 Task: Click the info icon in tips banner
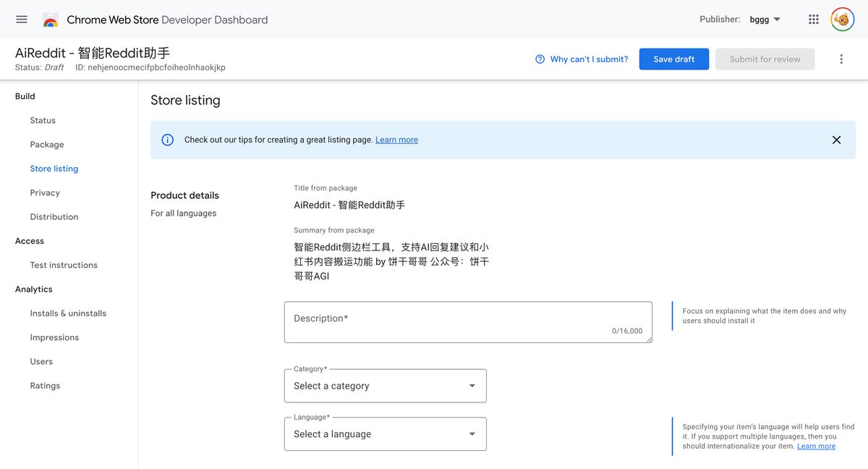(168, 140)
